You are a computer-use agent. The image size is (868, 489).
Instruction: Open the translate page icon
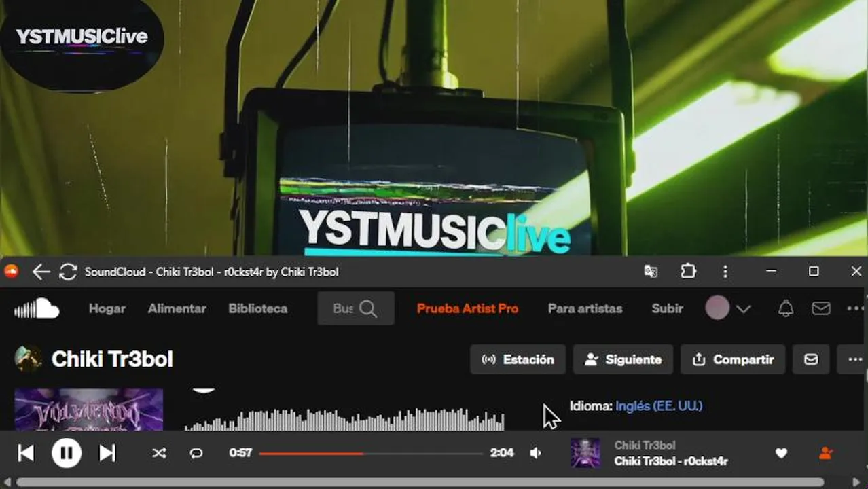[x=651, y=272]
